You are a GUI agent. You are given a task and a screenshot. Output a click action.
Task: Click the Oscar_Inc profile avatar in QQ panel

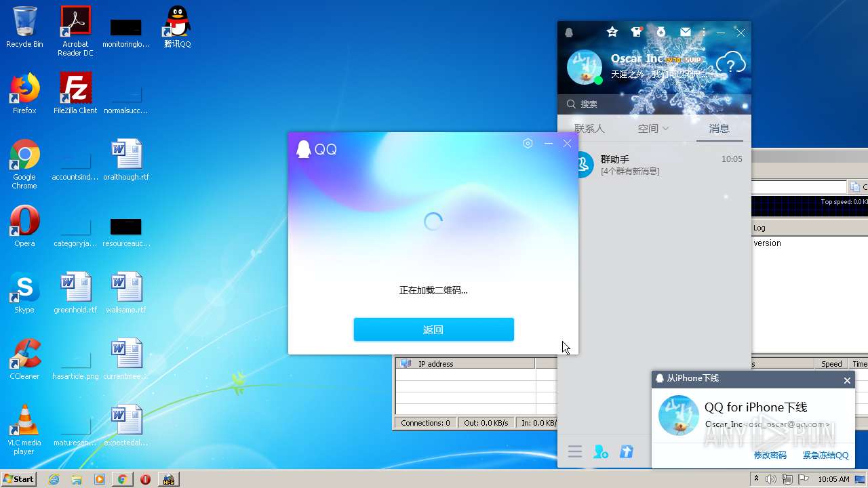[x=584, y=67]
